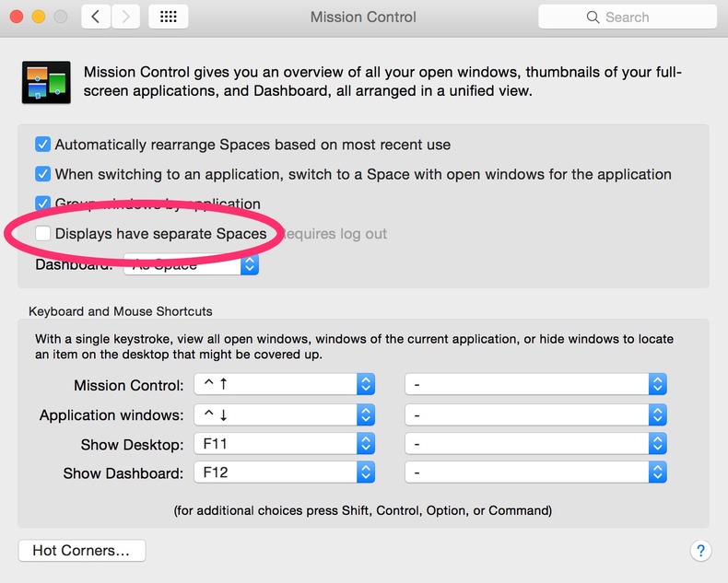Viewport: 728px width, 583px height.
Task: Toggle Group windows by application checkbox
Action: coord(42,203)
